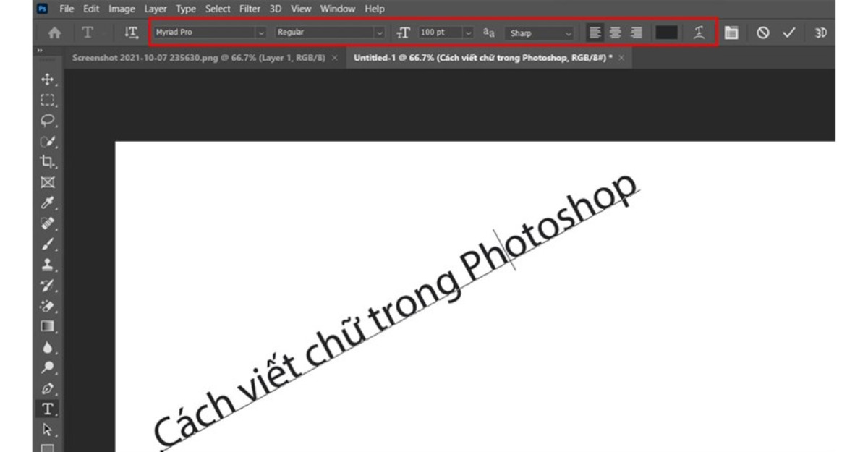The width and height of the screenshot is (868, 452).
Task: Toggle text orientation button
Action: [x=130, y=33]
